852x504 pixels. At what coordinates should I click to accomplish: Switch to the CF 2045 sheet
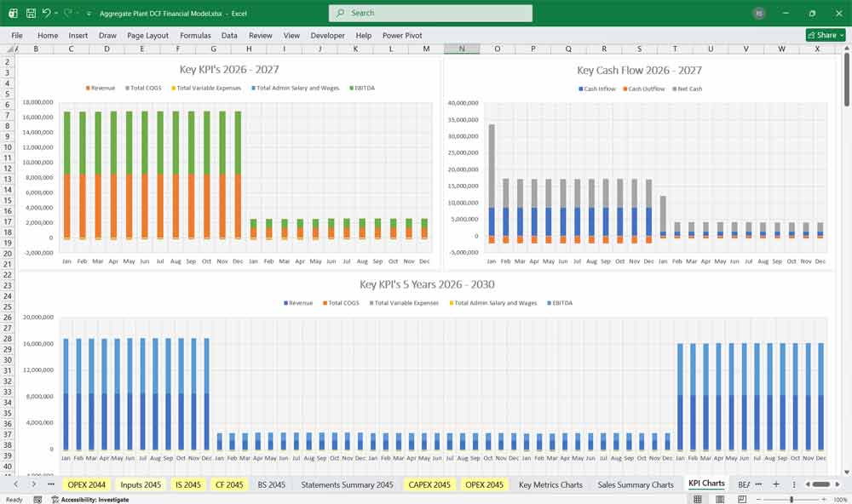tap(229, 484)
